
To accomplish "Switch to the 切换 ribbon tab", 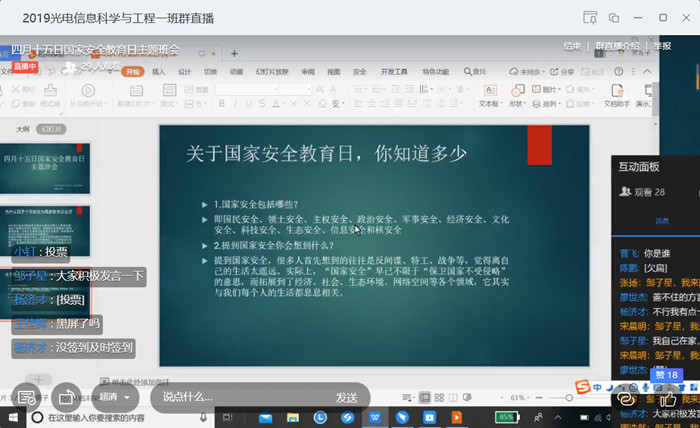I will [210, 71].
